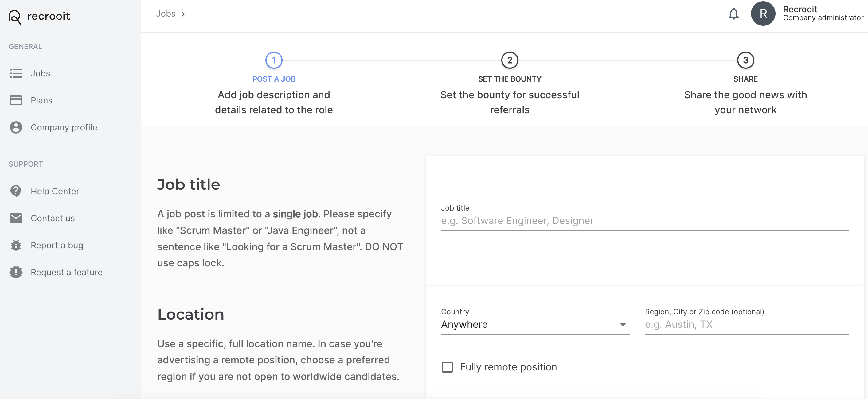
Task: Click the Recrooit Company administrator avatar
Action: [x=763, y=14]
